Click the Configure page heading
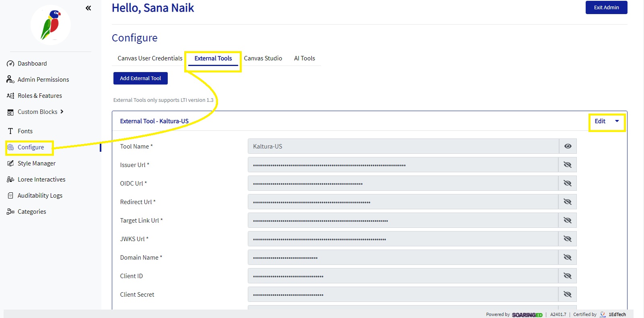This screenshot has height=318, width=644. tap(135, 38)
